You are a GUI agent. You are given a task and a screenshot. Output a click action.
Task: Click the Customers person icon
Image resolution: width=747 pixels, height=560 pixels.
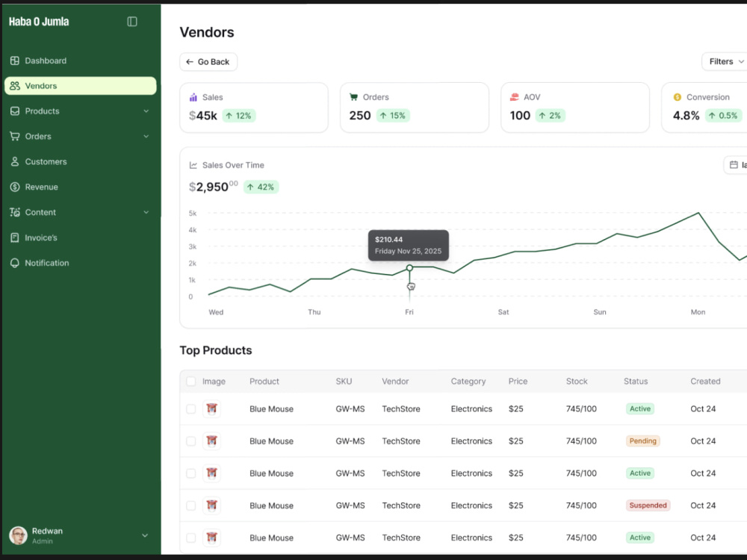[15, 161]
